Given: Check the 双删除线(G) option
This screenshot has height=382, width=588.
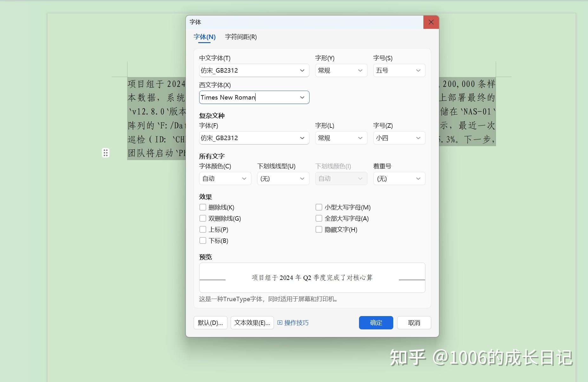Looking at the screenshot, I should click(x=203, y=218).
